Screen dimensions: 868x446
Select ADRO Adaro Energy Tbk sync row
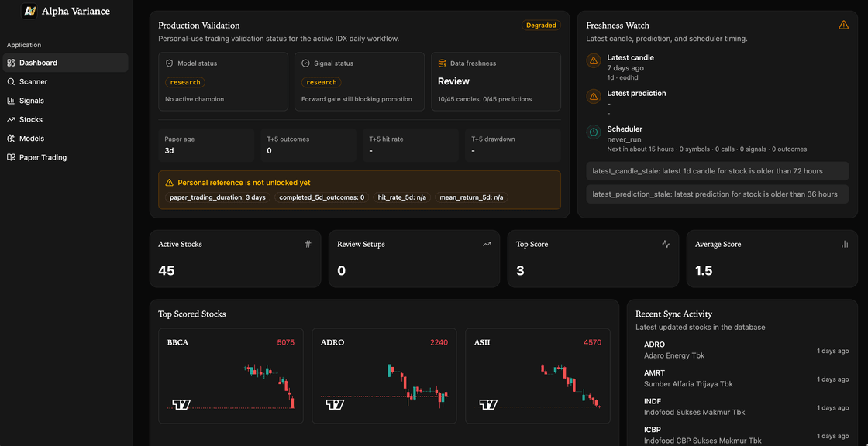click(x=742, y=350)
